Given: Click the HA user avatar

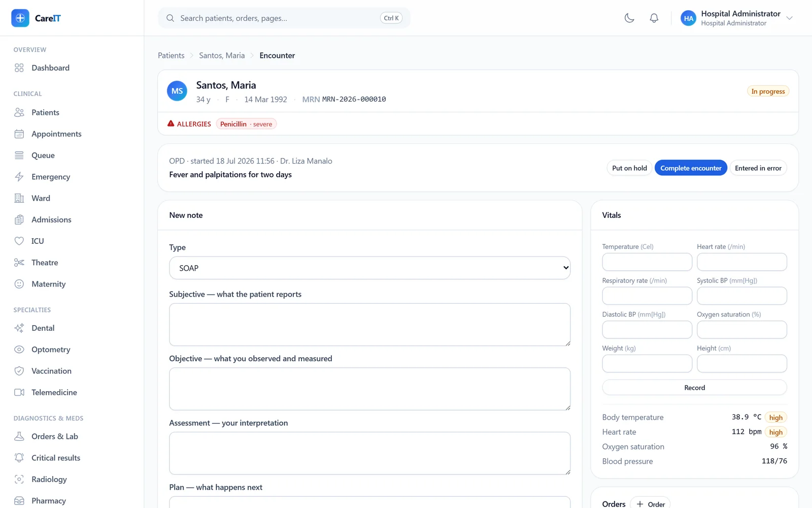Looking at the screenshot, I should [x=688, y=18].
